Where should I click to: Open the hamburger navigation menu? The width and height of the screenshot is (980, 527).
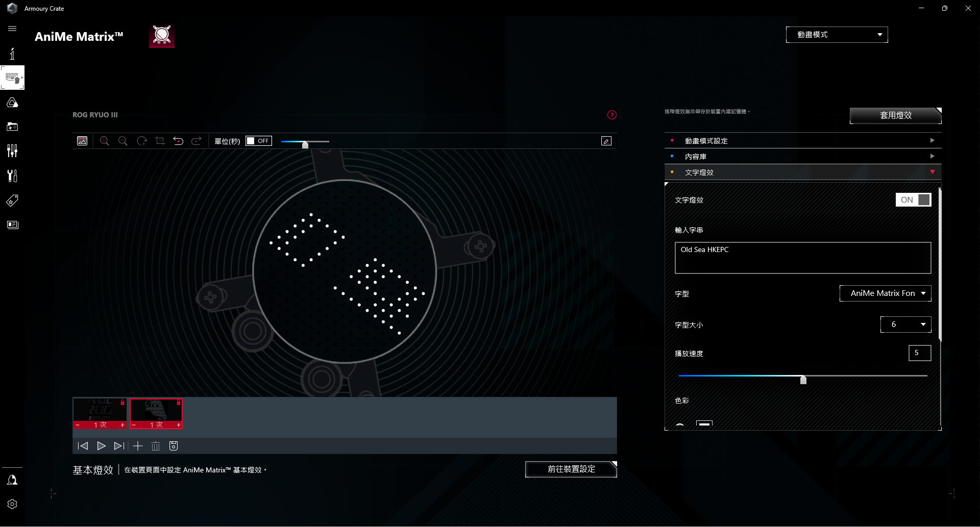pyautogui.click(x=12, y=29)
